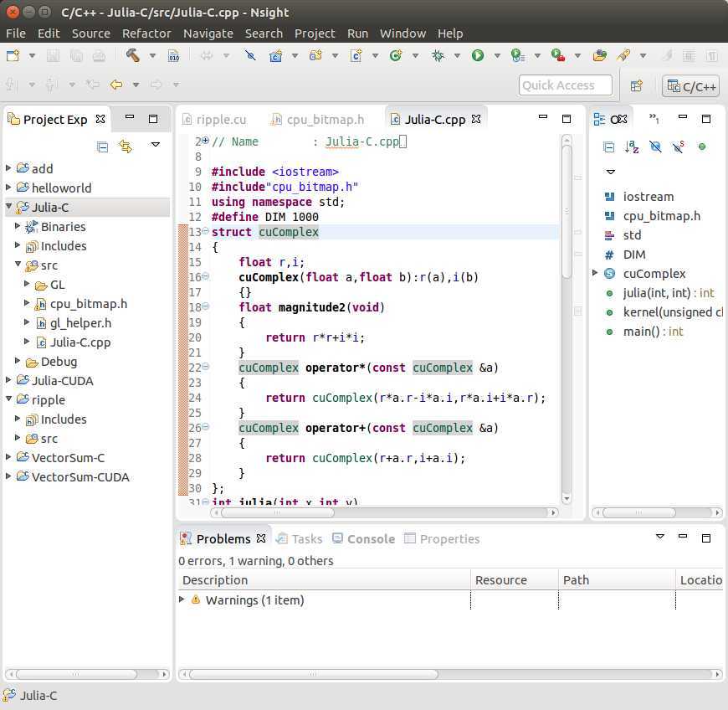Open Project Explorer view menu triangle

(x=156, y=145)
